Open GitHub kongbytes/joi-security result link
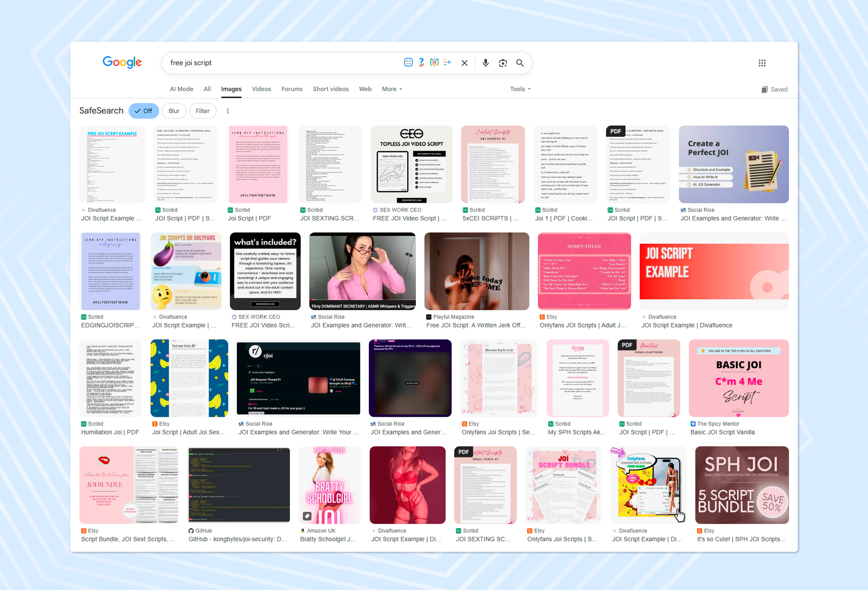868x590 pixels. coord(237,539)
